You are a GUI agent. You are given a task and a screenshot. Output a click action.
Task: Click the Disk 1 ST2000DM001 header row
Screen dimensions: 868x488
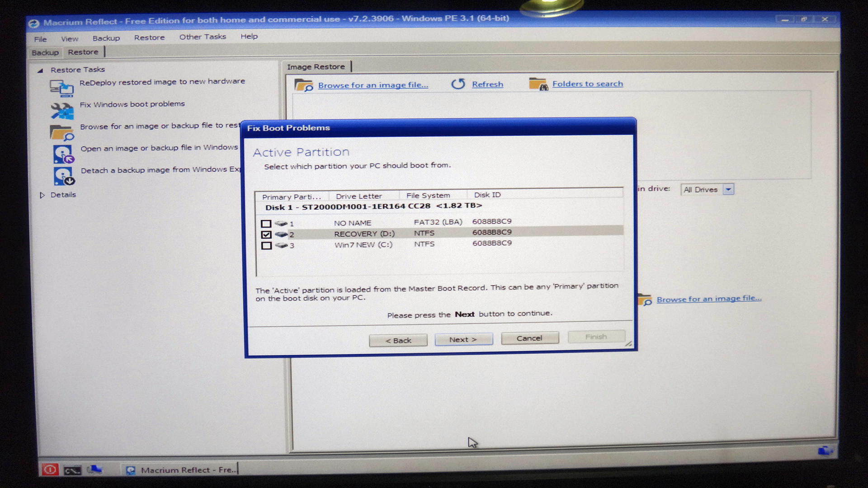373,206
